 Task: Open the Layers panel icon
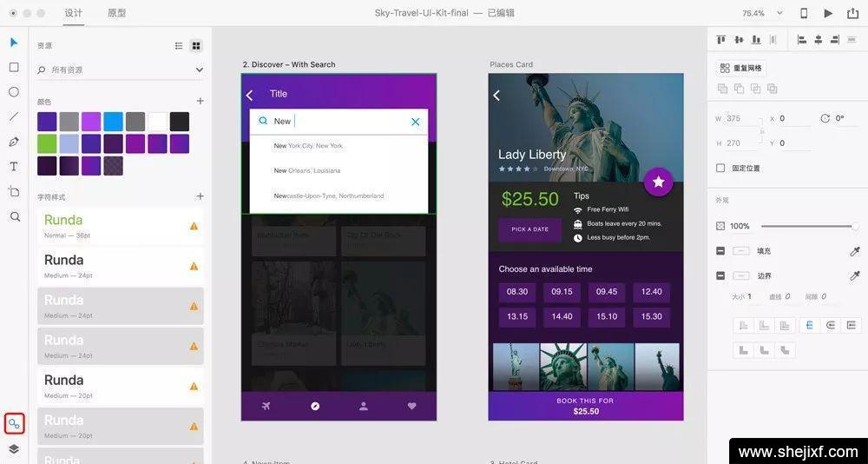(x=14, y=448)
